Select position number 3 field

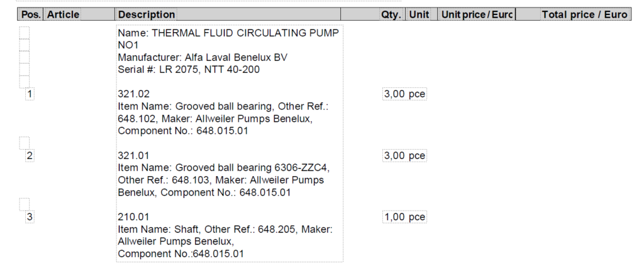click(29, 217)
